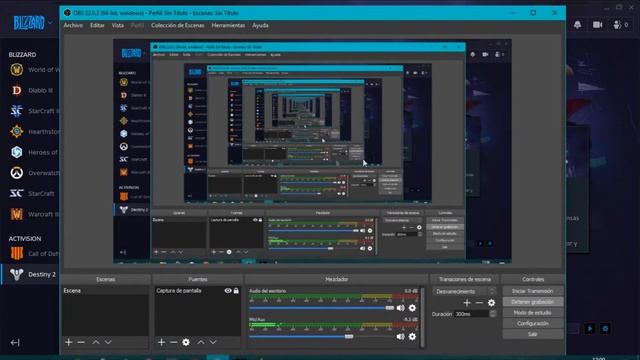Remove the selected scene with minus icon
Image resolution: width=640 pixels, height=360 pixels.
[81, 342]
